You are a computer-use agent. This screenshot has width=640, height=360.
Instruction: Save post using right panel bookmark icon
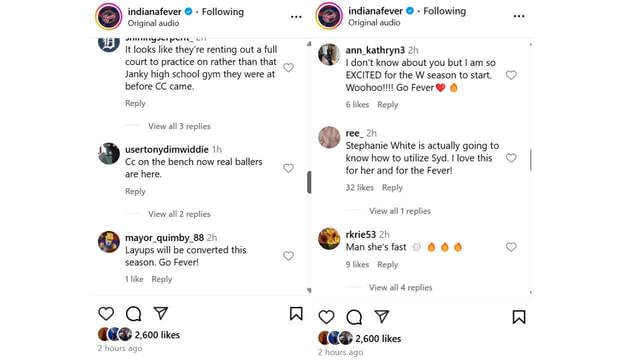coord(519,317)
